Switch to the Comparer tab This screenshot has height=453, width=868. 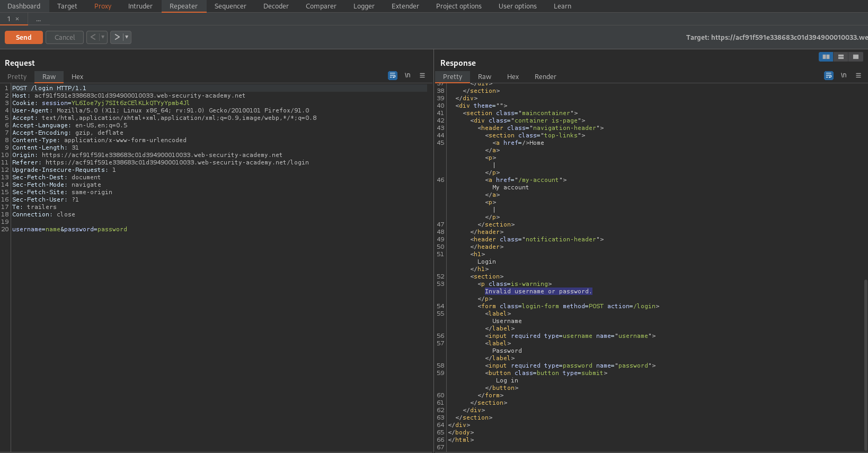coord(321,6)
